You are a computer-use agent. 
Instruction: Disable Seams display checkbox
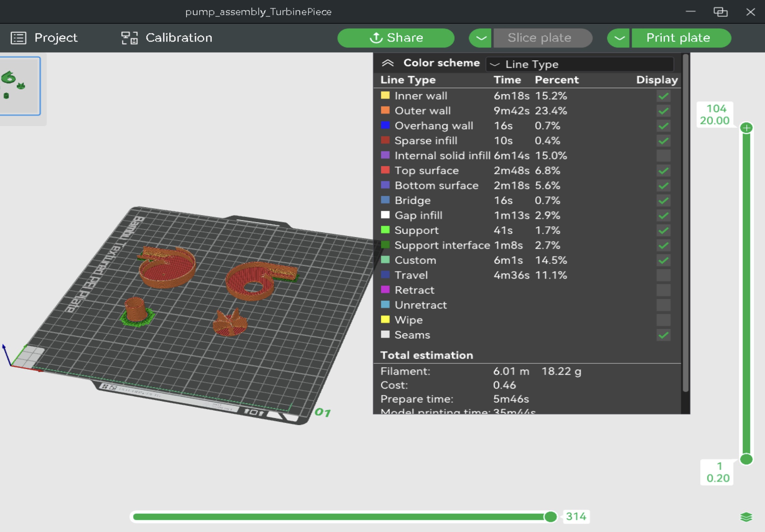(663, 335)
